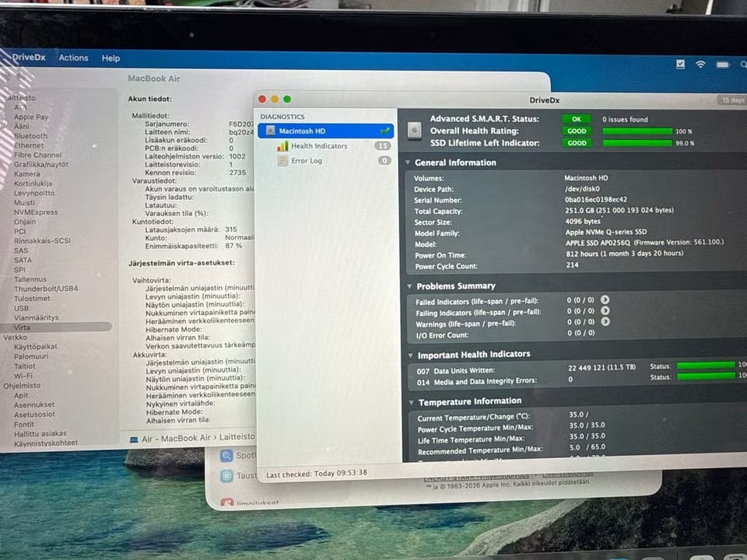Select Ethernet in System Information sidebar
The width and height of the screenshot is (747, 560).
pyautogui.click(x=29, y=145)
